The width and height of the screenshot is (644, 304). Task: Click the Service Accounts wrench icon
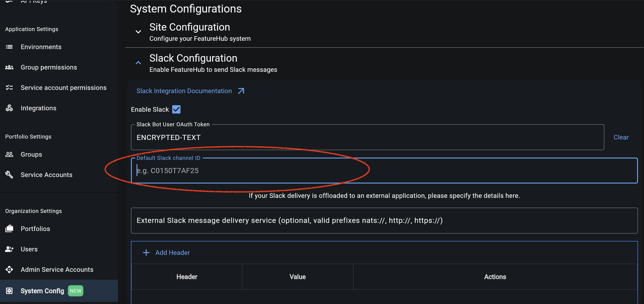(9, 174)
